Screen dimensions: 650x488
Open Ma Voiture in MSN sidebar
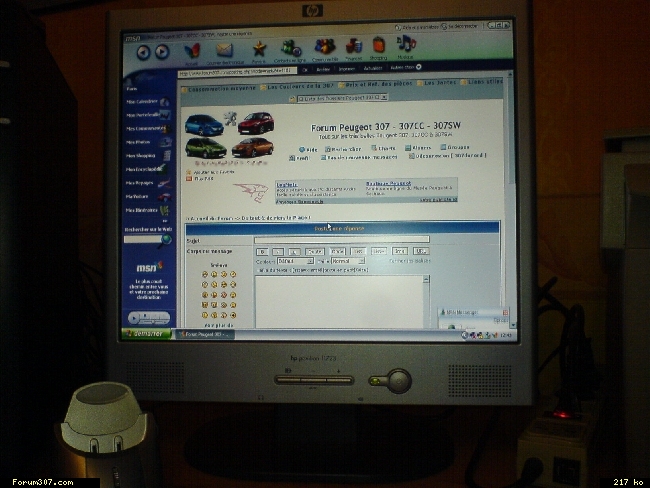pos(148,197)
